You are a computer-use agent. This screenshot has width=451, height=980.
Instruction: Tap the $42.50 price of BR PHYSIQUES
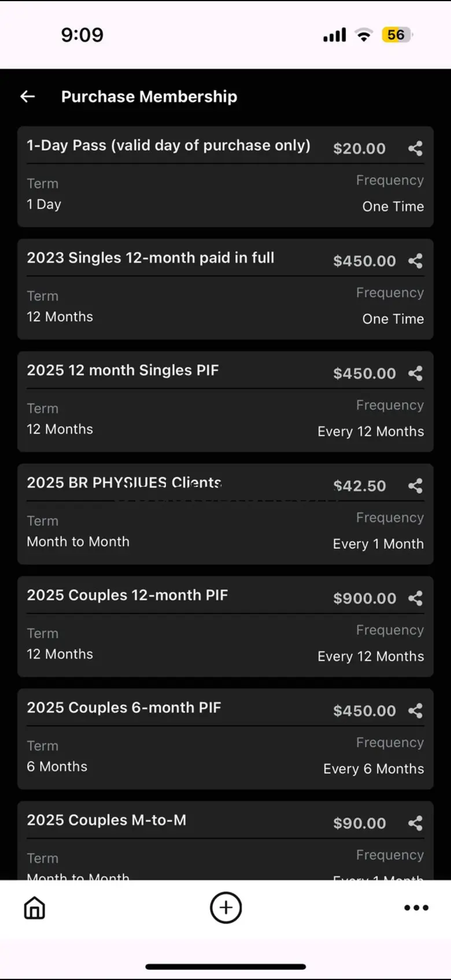pyautogui.click(x=360, y=486)
